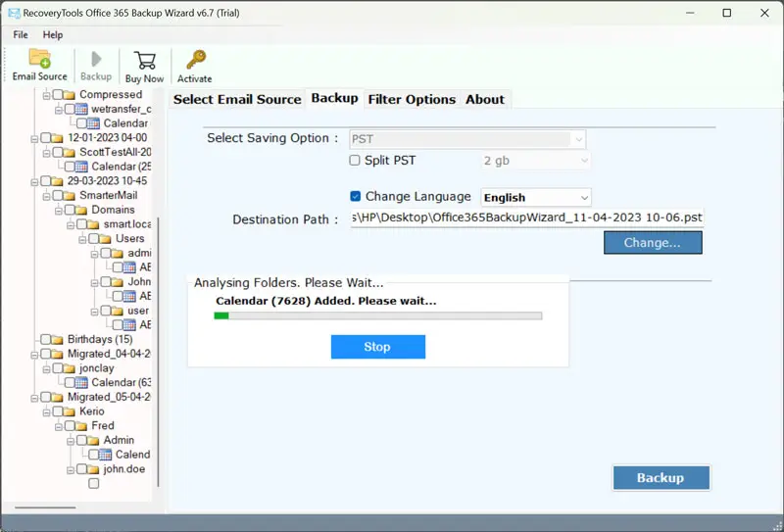Screen dimensions: 784x532
Task: Select the Calendar (25 calendar icon
Action: coord(81,167)
